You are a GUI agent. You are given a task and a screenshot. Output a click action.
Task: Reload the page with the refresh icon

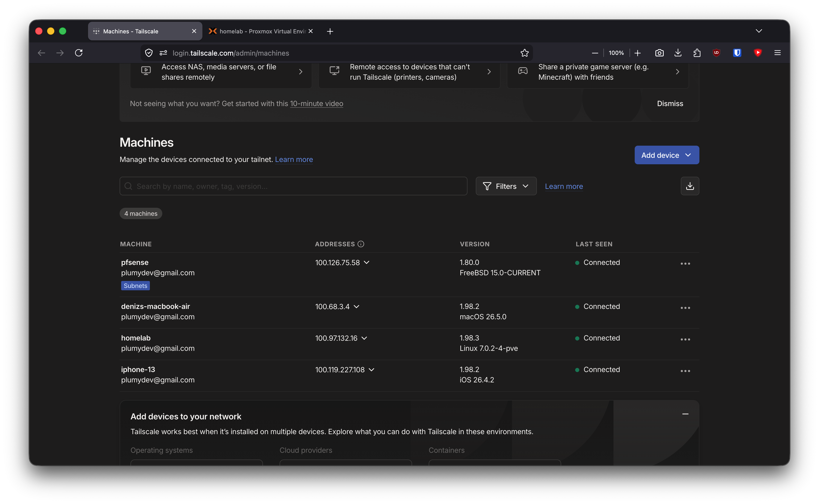[x=79, y=53]
